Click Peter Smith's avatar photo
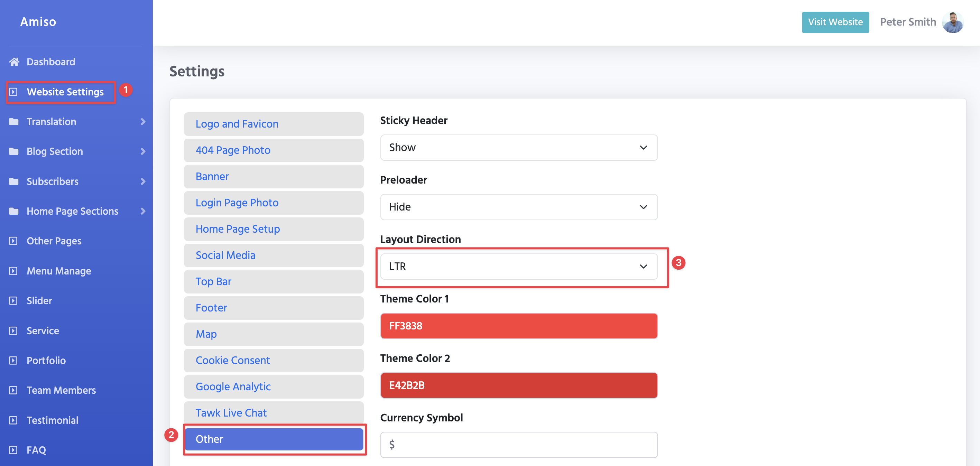Viewport: 980px width, 466px height. point(953,22)
